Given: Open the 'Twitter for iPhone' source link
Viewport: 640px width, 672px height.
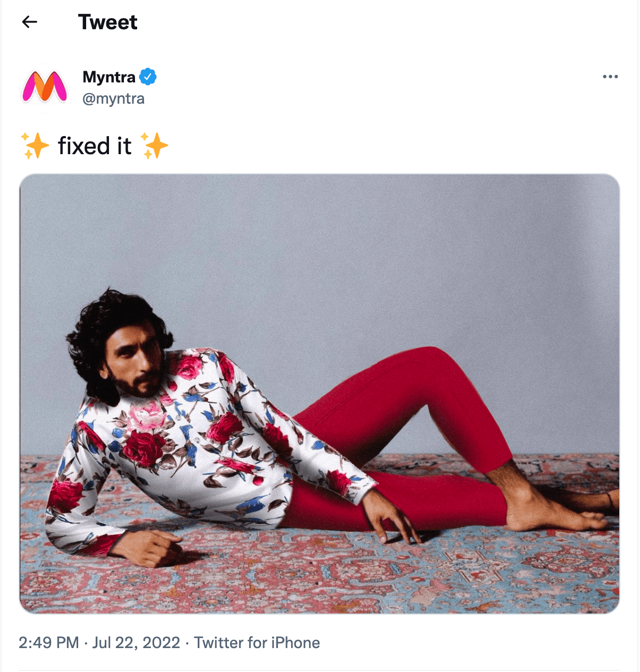Looking at the screenshot, I should coord(257,643).
